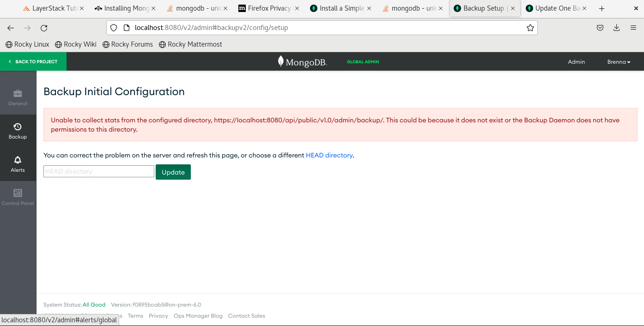Click into the HEAD directory input field
This screenshot has height=326, width=644.
(x=99, y=171)
